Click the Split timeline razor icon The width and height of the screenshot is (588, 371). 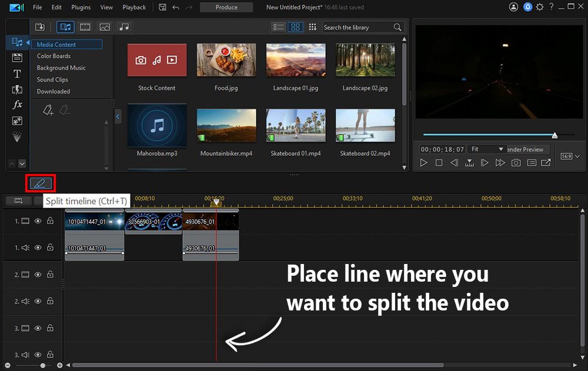pyautogui.click(x=40, y=183)
